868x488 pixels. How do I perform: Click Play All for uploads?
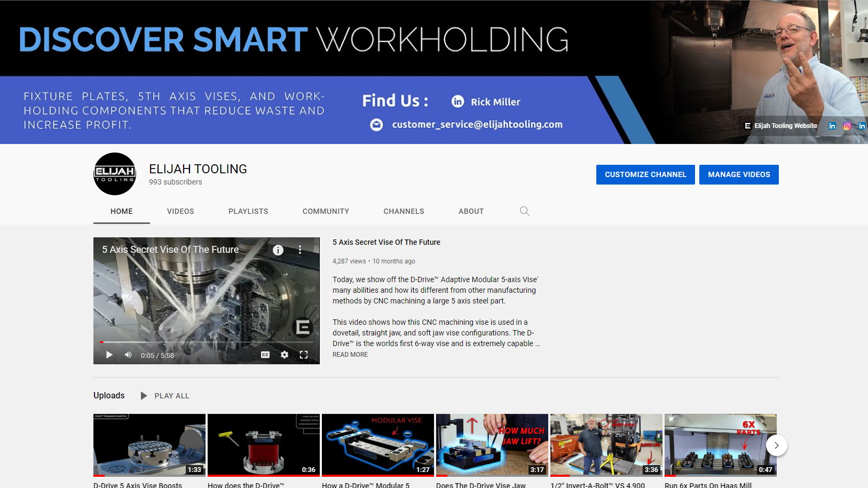(x=172, y=396)
